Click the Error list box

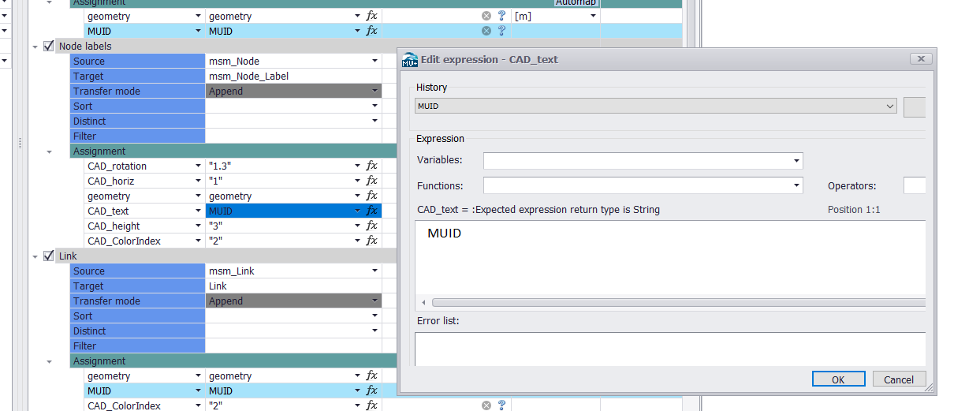pyautogui.click(x=670, y=349)
